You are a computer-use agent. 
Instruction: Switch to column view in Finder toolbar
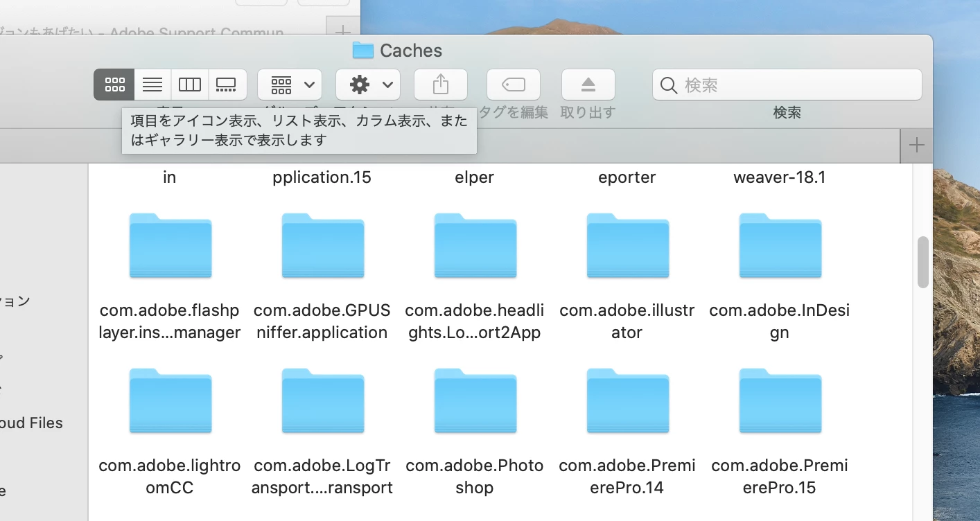(x=190, y=85)
